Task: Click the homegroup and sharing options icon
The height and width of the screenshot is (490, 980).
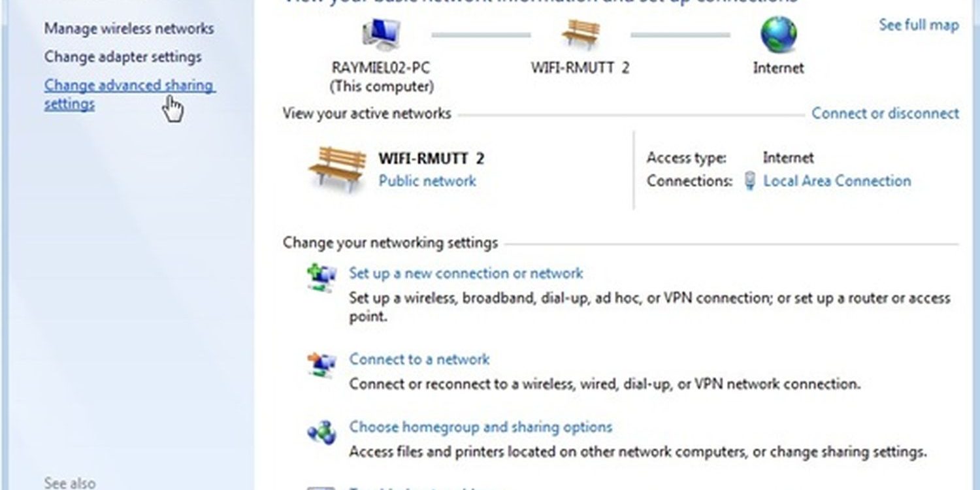Action: pos(321,432)
